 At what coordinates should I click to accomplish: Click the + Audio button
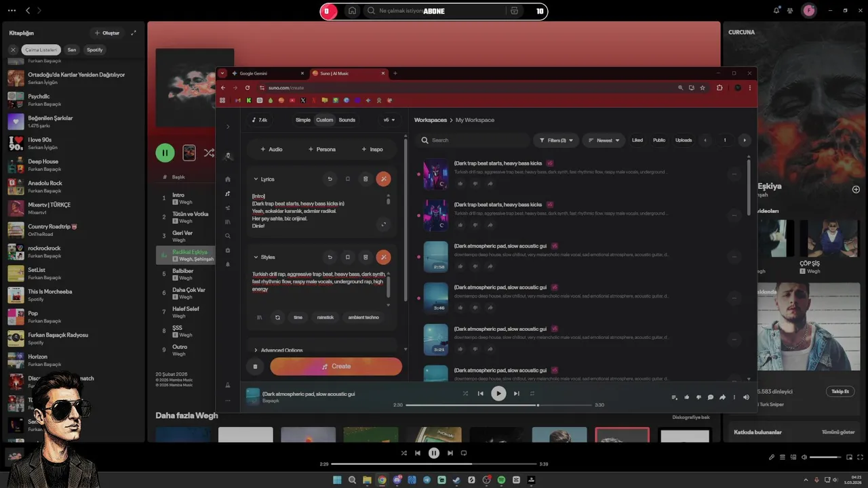click(x=271, y=149)
